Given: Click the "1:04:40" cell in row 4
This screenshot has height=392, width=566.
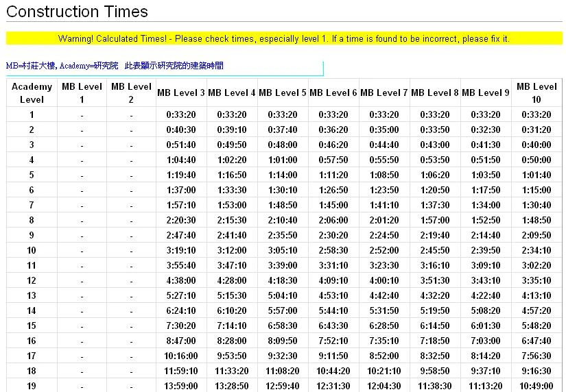Looking at the screenshot, I should [181, 160].
